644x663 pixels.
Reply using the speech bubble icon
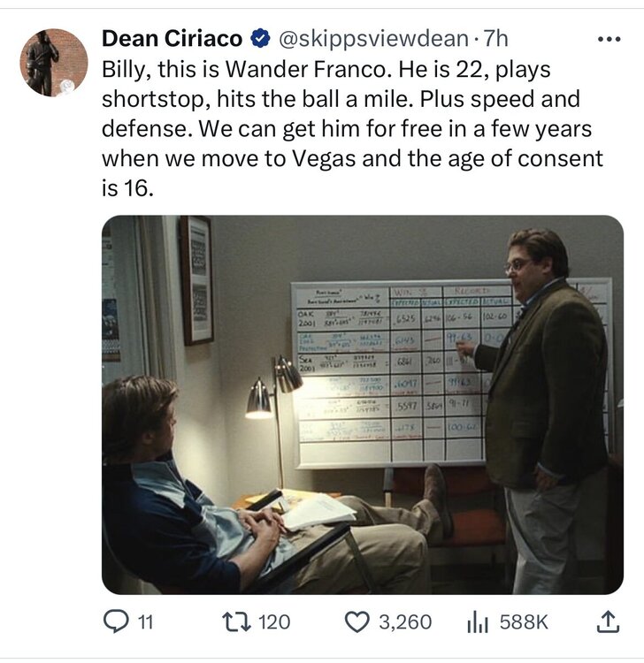(x=116, y=622)
